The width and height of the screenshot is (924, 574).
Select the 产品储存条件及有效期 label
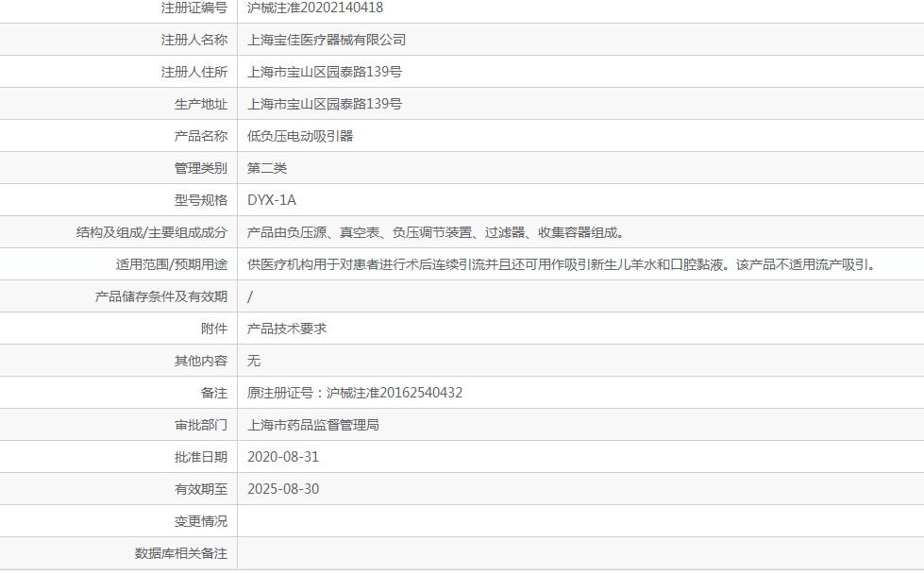coord(160,296)
